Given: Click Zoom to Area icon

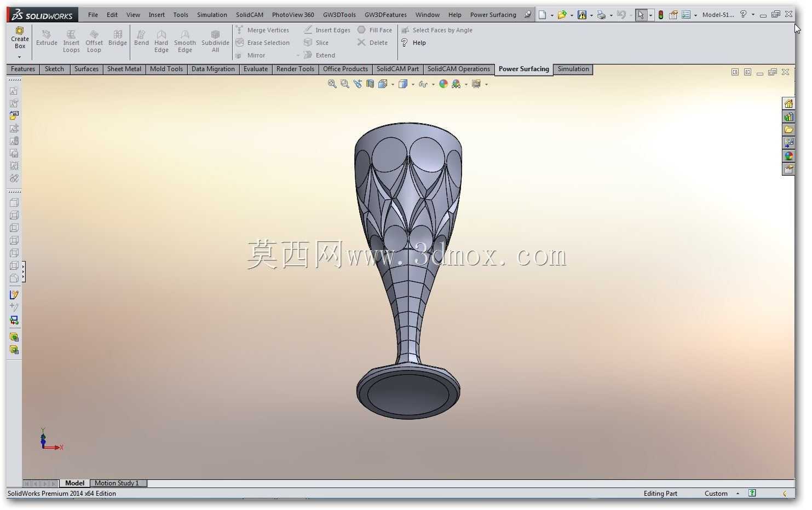Looking at the screenshot, I should [x=344, y=84].
